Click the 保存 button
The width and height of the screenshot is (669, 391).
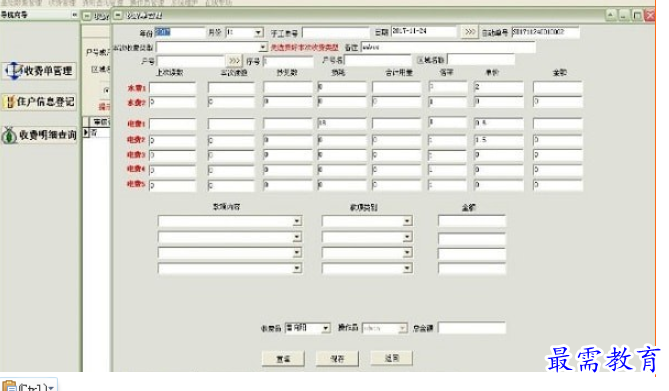(337, 359)
